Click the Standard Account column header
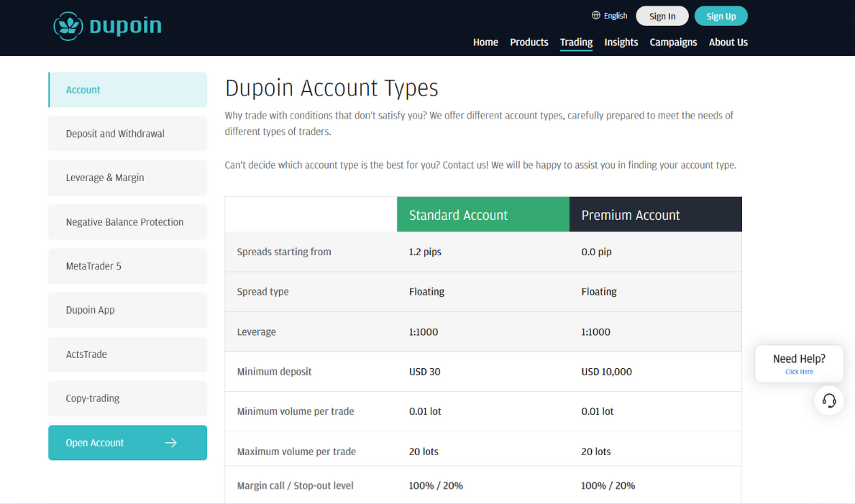855x504 pixels. pos(483,214)
